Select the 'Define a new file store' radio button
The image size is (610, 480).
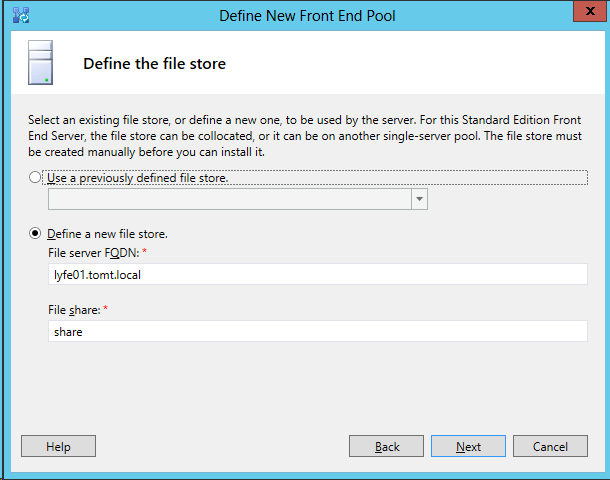[35, 233]
